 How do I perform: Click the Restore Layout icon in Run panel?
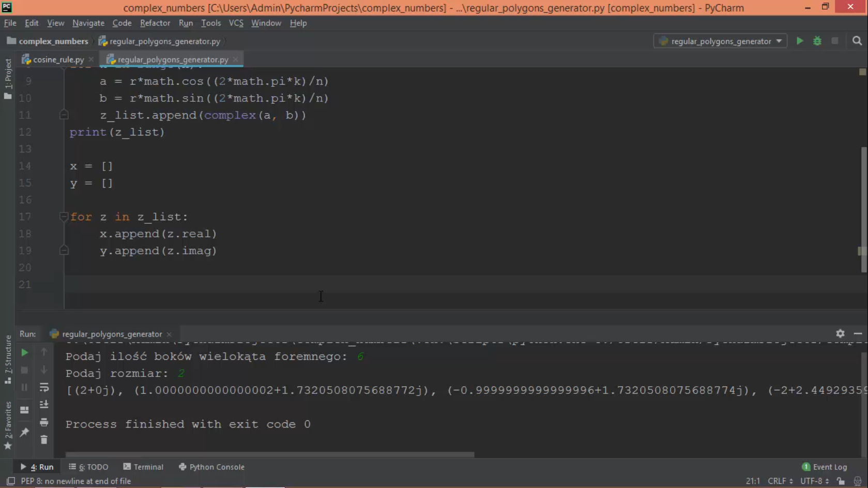click(x=24, y=410)
